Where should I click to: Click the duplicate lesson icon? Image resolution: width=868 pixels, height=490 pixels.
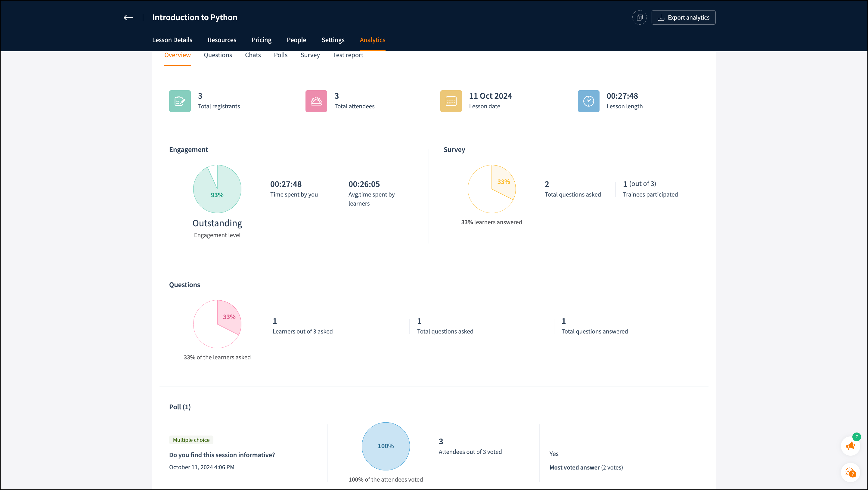(x=639, y=17)
